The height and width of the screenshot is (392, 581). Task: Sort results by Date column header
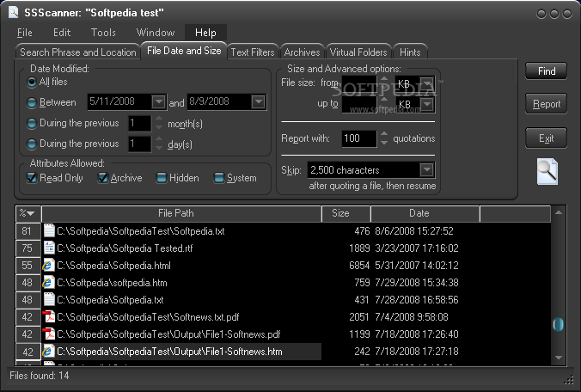pyautogui.click(x=425, y=213)
